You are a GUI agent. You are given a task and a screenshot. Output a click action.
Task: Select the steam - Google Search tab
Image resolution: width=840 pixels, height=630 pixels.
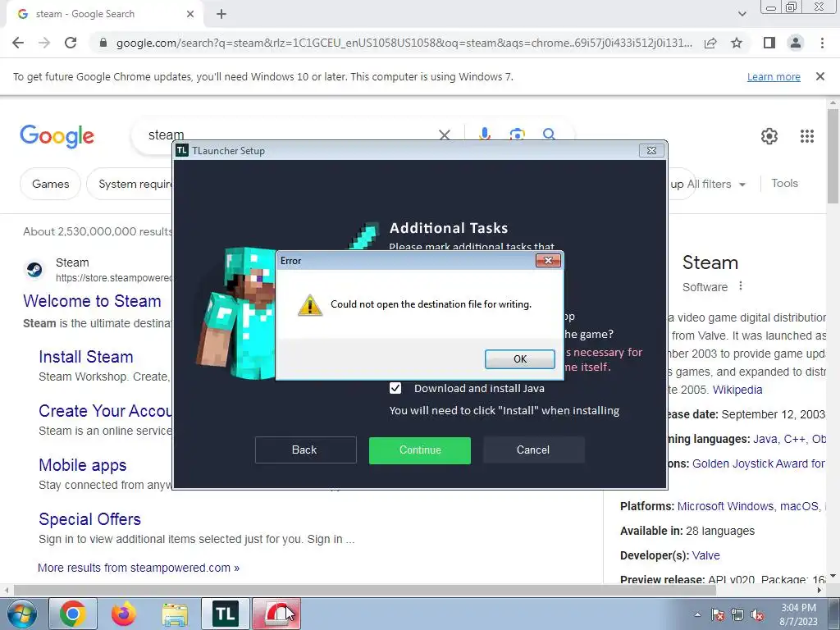coord(104,15)
